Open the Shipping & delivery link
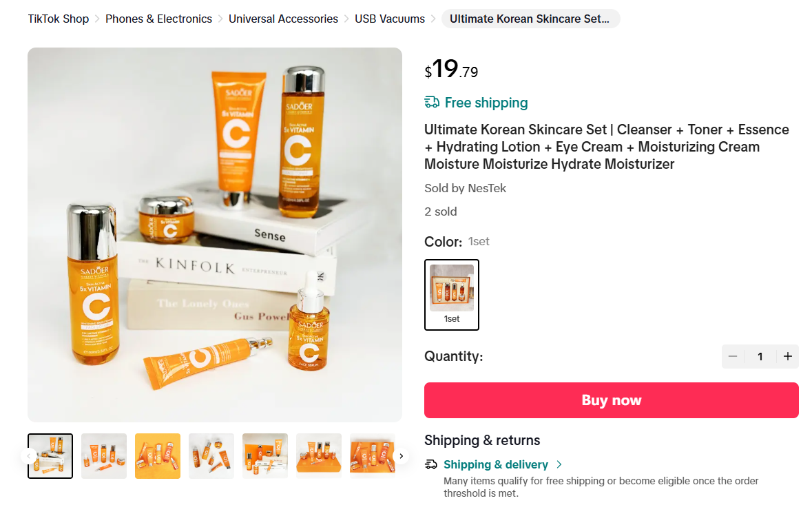Screen dimensions: 812x505 coord(495,464)
